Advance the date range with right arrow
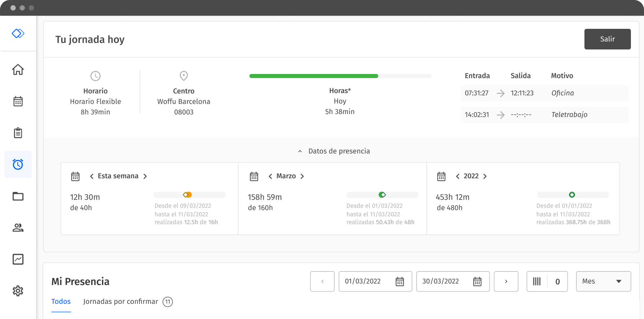644x319 pixels. pos(506,281)
